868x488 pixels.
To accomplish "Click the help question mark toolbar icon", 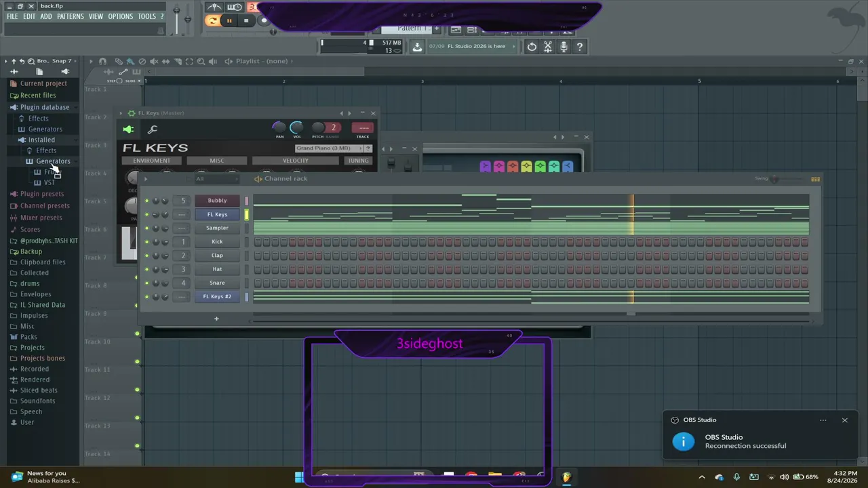I will point(580,46).
